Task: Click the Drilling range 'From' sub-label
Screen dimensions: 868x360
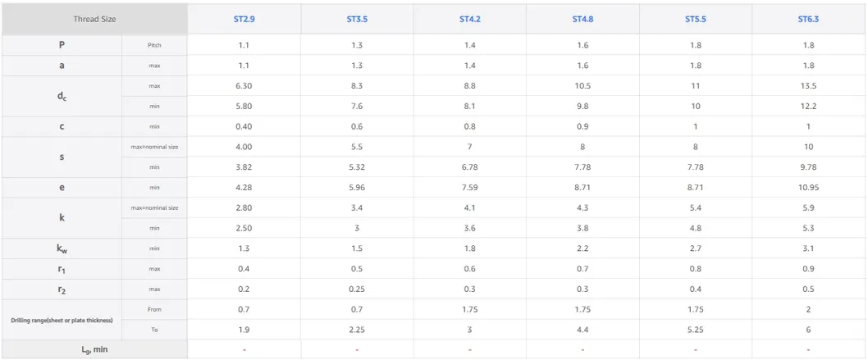Action: 154,309
